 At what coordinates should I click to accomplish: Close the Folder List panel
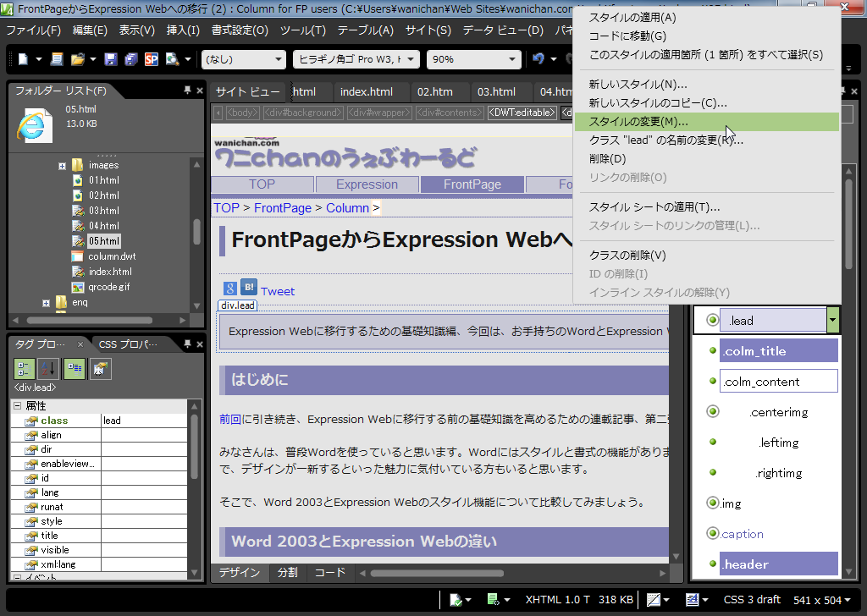click(200, 91)
